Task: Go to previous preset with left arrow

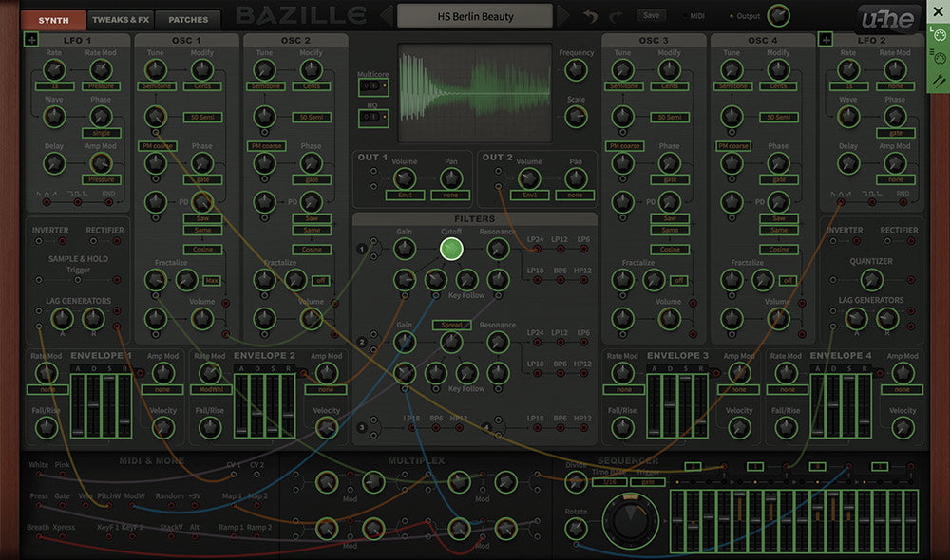Action: click(386, 17)
